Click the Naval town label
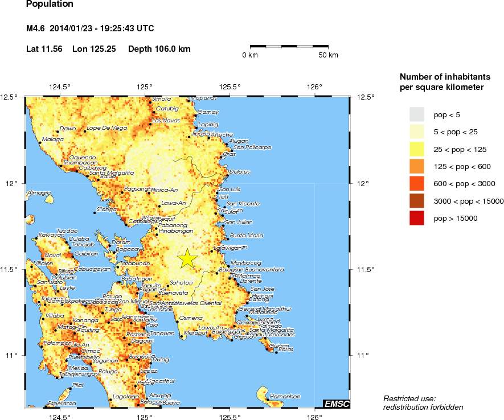The width and height of the screenshot is (504, 420). (x=52, y=256)
